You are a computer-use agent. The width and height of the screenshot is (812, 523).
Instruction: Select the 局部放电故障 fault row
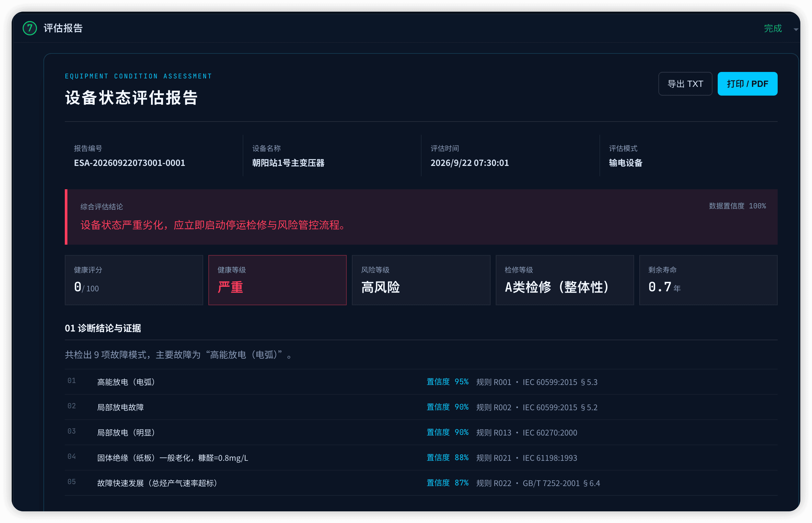click(421, 407)
